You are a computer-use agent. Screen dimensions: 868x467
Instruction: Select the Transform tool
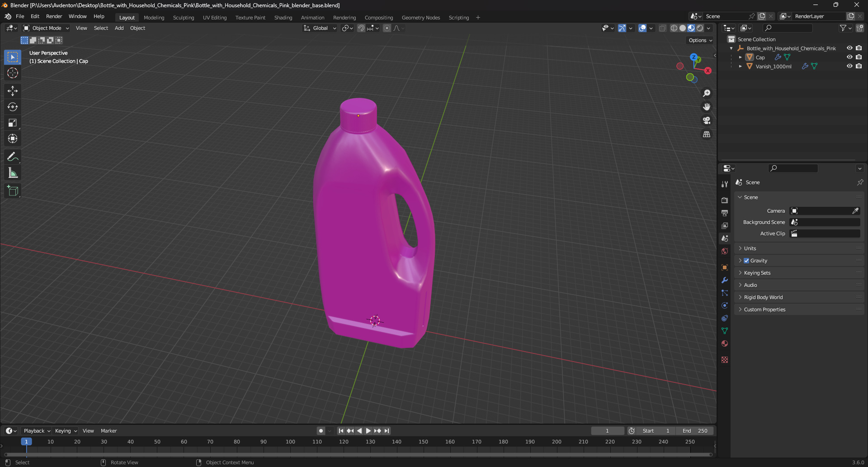(x=13, y=138)
